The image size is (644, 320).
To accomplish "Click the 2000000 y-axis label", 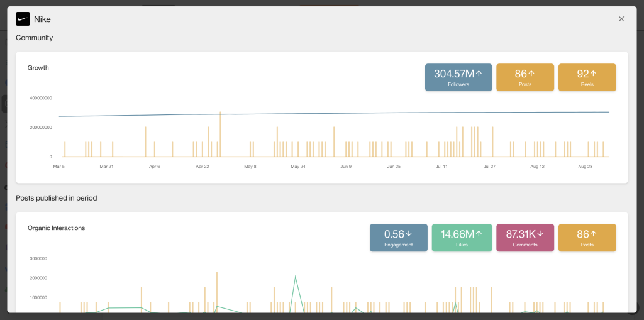I will pyautogui.click(x=38, y=278).
